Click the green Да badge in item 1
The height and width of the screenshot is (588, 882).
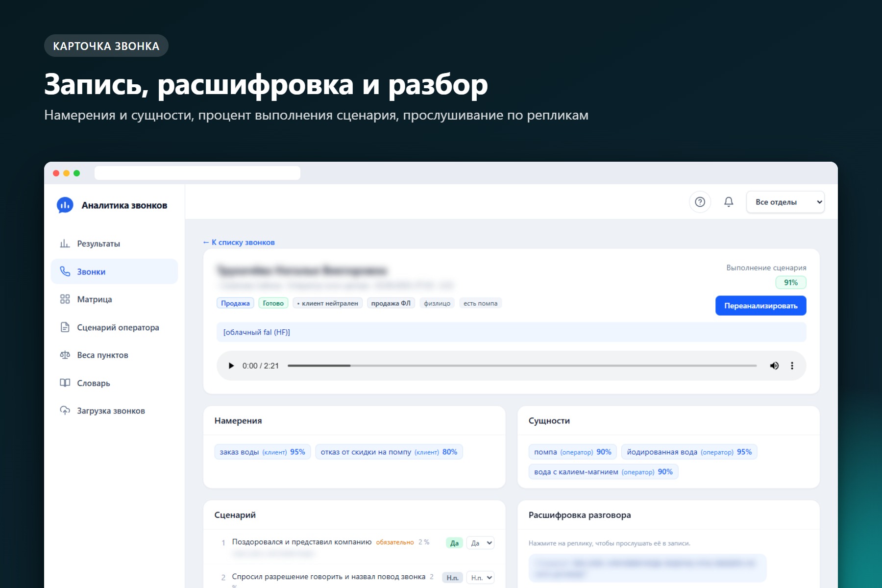(x=454, y=543)
